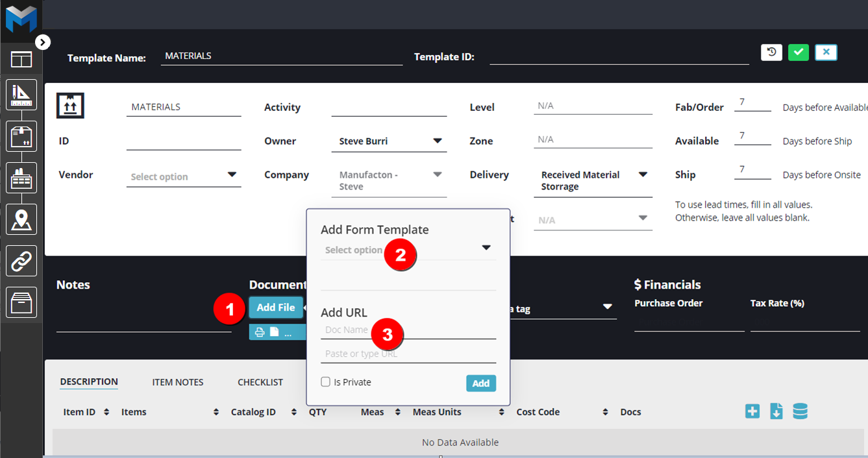Click the history revert icon button
868x458 pixels.
point(771,53)
